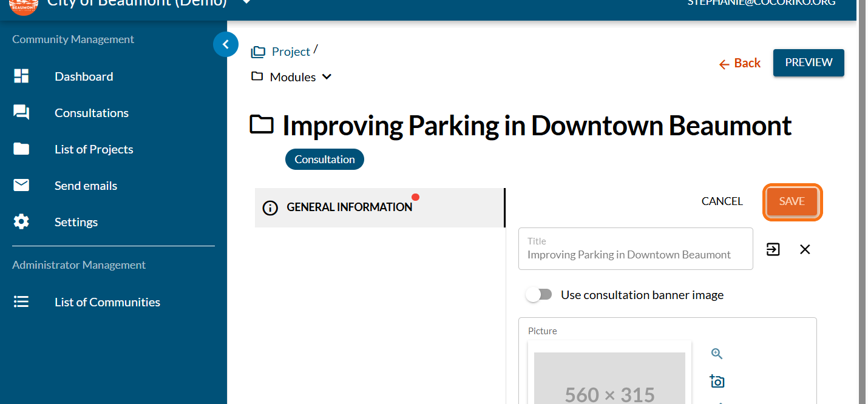Click the List of Projects folder icon
This screenshot has height=404, width=868.
tap(21, 149)
